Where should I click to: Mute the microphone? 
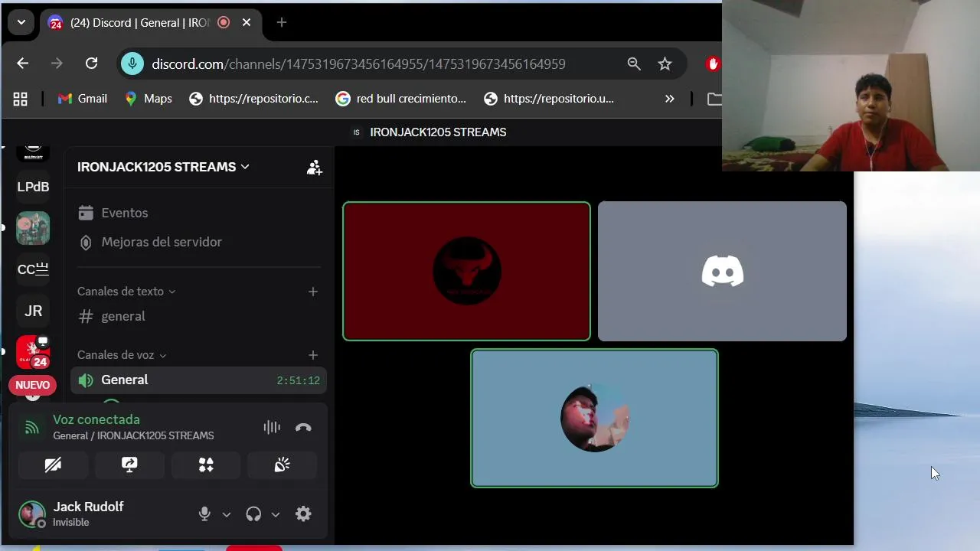204,514
